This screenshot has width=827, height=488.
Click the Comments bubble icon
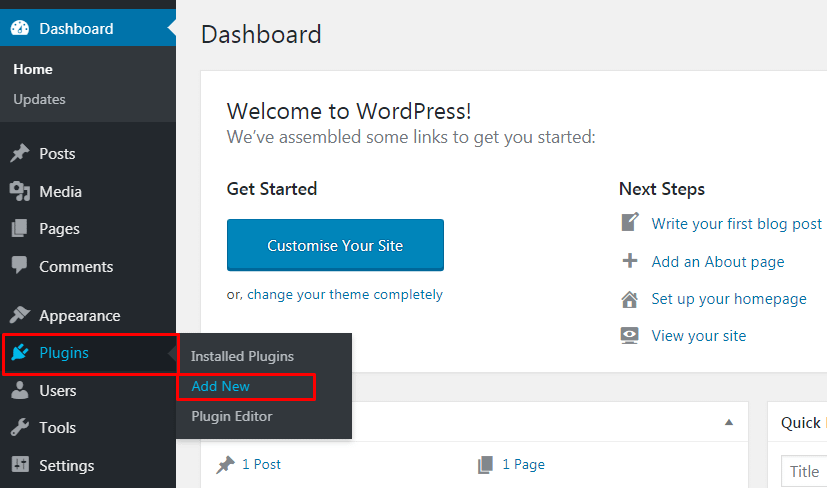click(20, 265)
